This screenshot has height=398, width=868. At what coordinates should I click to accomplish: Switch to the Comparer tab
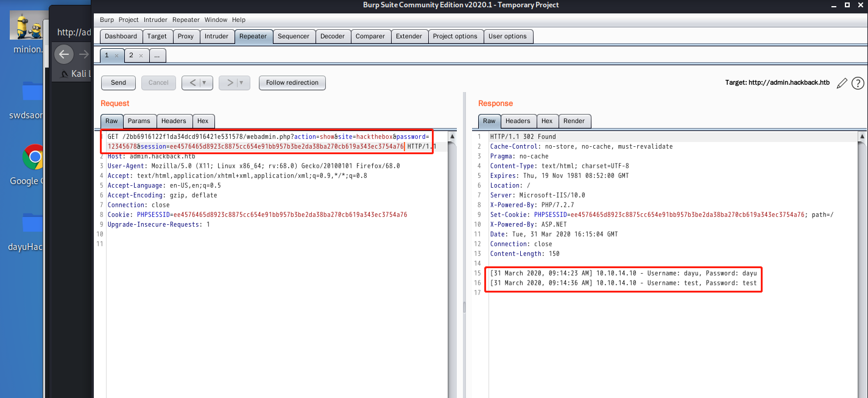coord(370,37)
